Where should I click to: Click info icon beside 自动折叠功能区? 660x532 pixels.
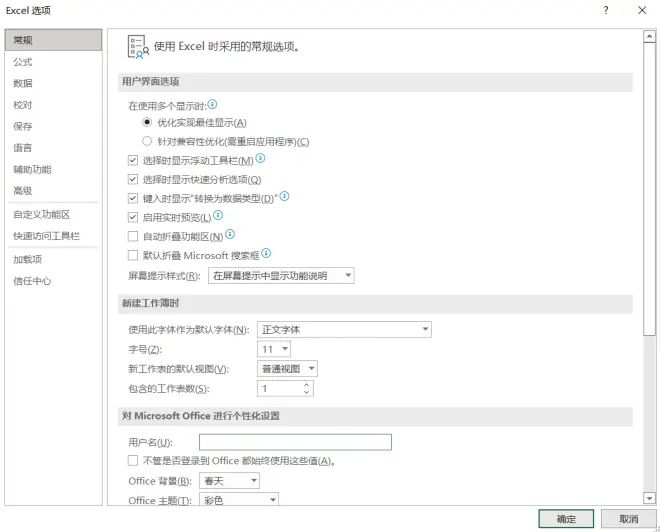click(x=230, y=234)
